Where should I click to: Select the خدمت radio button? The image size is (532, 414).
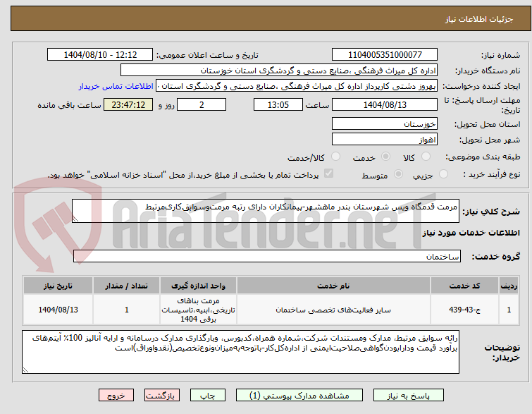(x=385, y=157)
